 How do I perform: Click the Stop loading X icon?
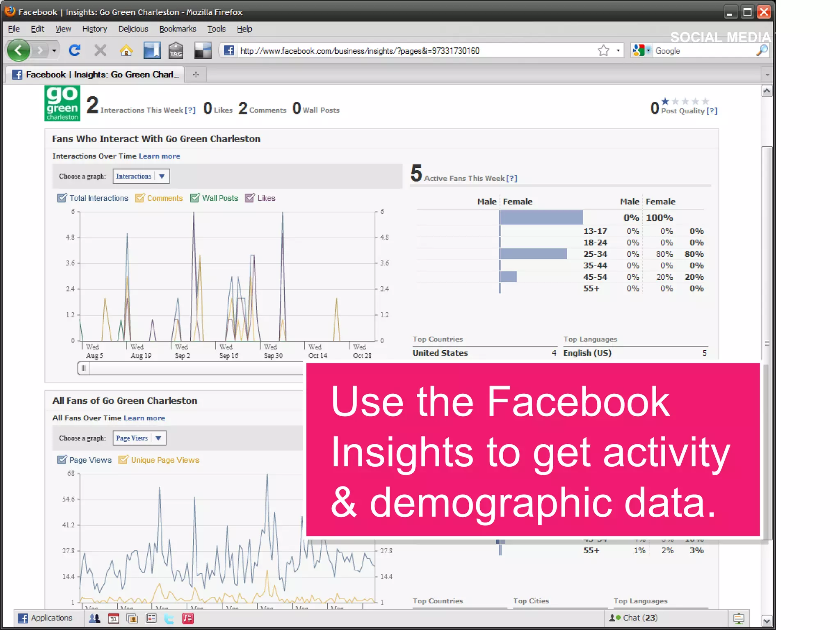coord(100,50)
